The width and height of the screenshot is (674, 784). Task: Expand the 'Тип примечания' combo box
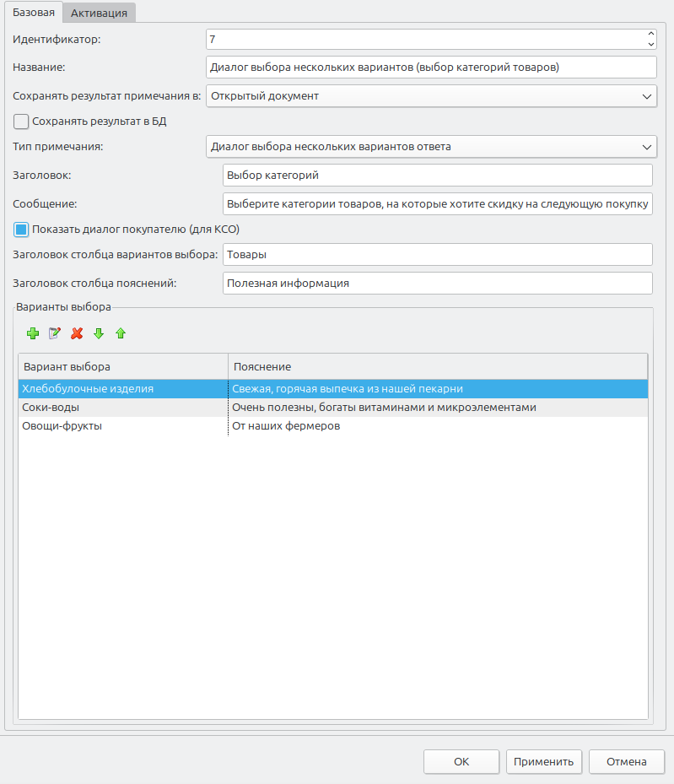pos(430,147)
